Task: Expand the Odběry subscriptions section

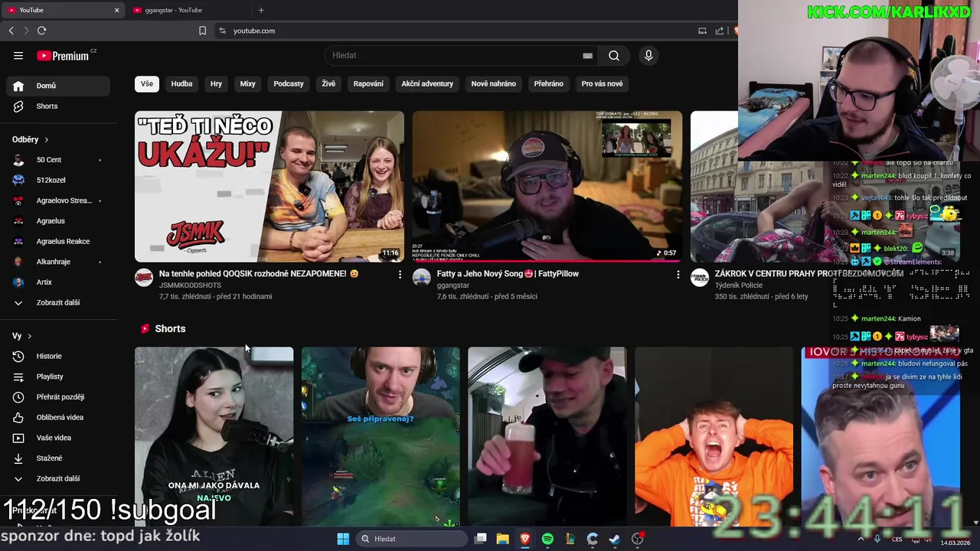Action: click(x=31, y=139)
